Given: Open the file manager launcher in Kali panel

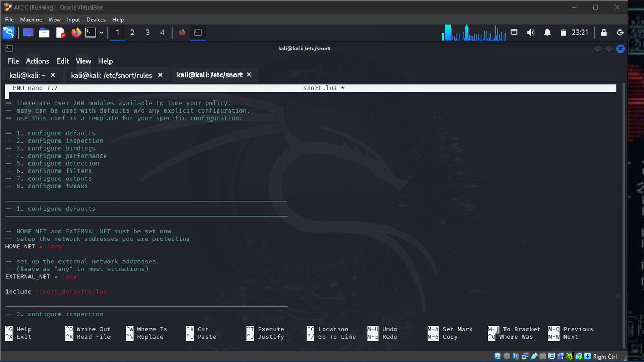Looking at the screenshot, I should pyautogui.click(x=44, y=33).
